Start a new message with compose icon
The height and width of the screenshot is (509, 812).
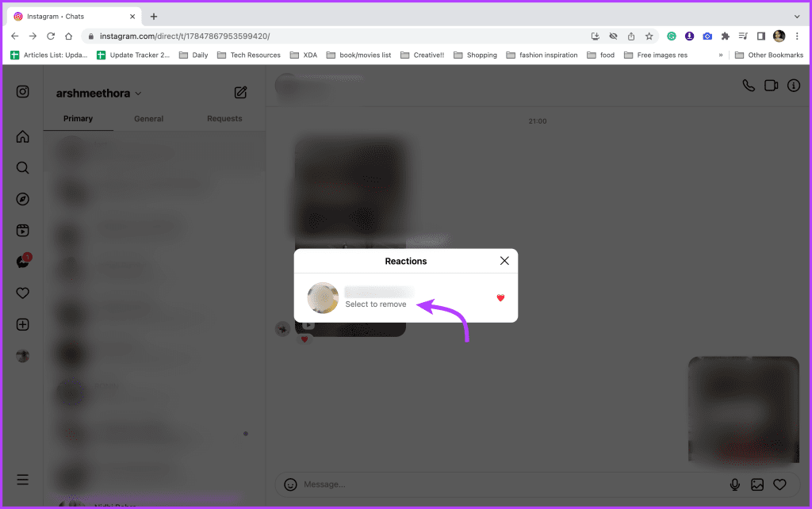240,93
